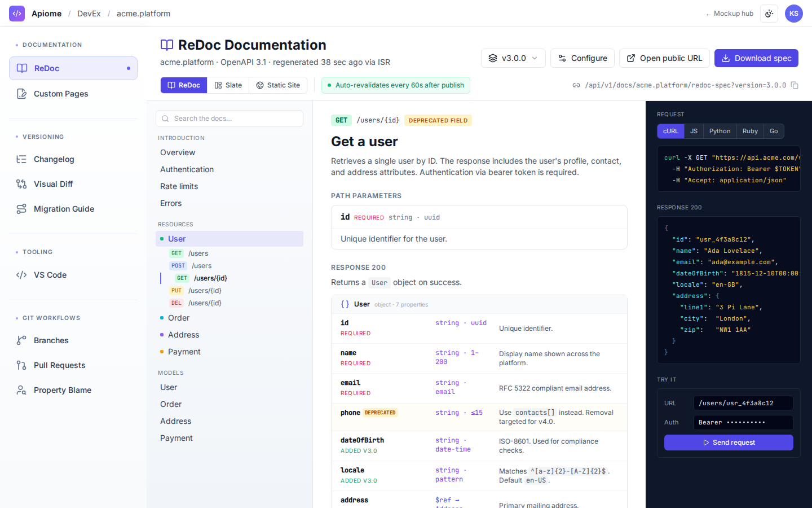
Task: Copy the redoc-spec API path
Action: [x=795, y=85]
